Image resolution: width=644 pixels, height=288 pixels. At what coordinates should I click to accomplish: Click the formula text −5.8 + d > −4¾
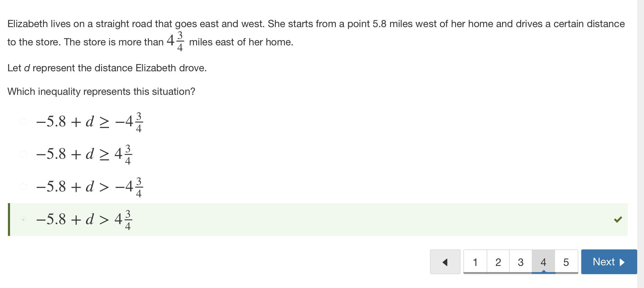(x=89, y=187)
